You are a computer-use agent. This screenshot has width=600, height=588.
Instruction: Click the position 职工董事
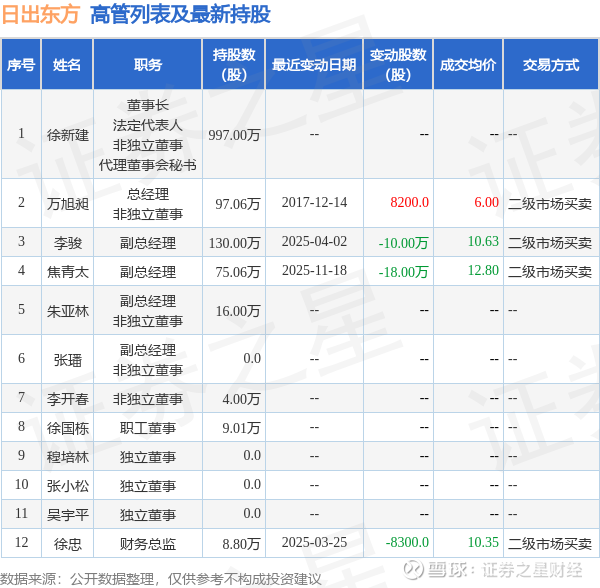click(x=148, y=428)
